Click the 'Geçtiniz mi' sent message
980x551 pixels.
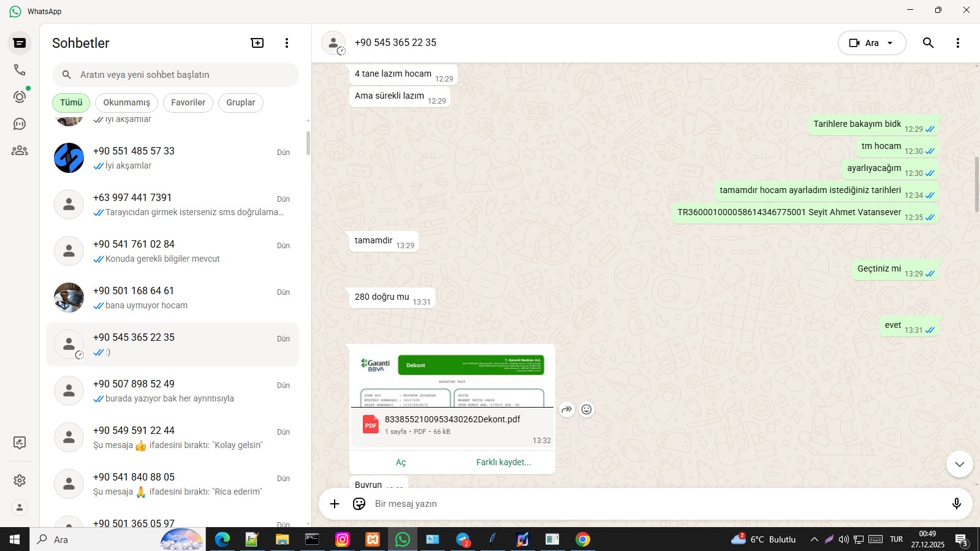[895, 270]
